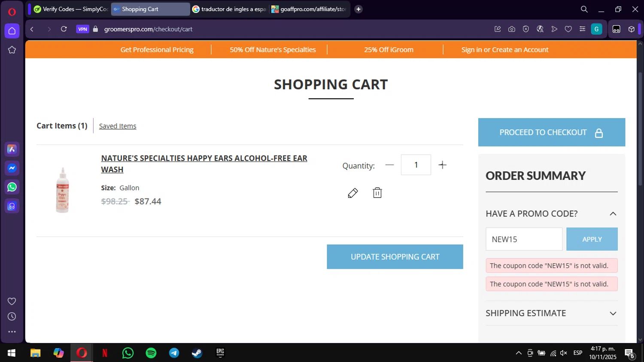Open Spotify from the taskbar
Viewport: 644px width, 362px height.
click(x=151, y=353)
